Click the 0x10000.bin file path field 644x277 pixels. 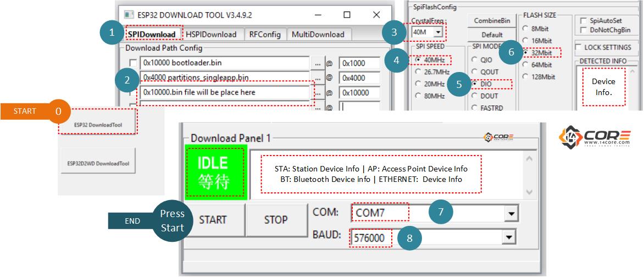coord(224,92)
